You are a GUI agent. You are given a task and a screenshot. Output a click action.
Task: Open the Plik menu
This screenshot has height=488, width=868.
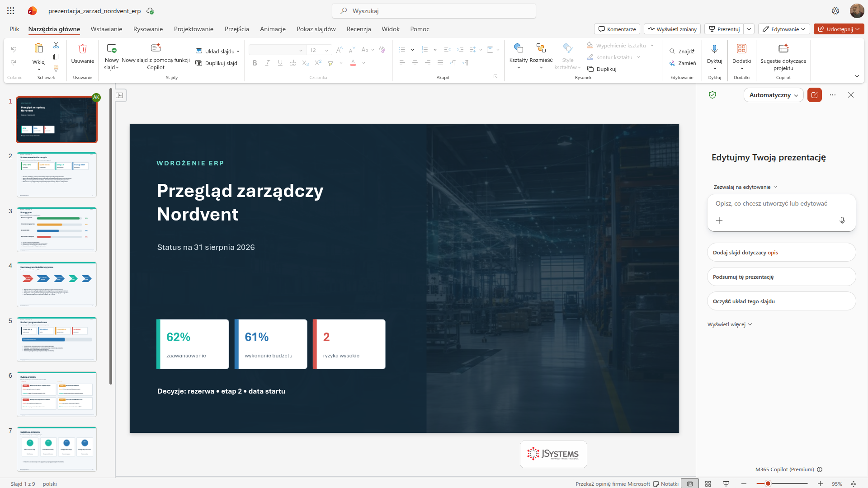click(x=14, y=29)
